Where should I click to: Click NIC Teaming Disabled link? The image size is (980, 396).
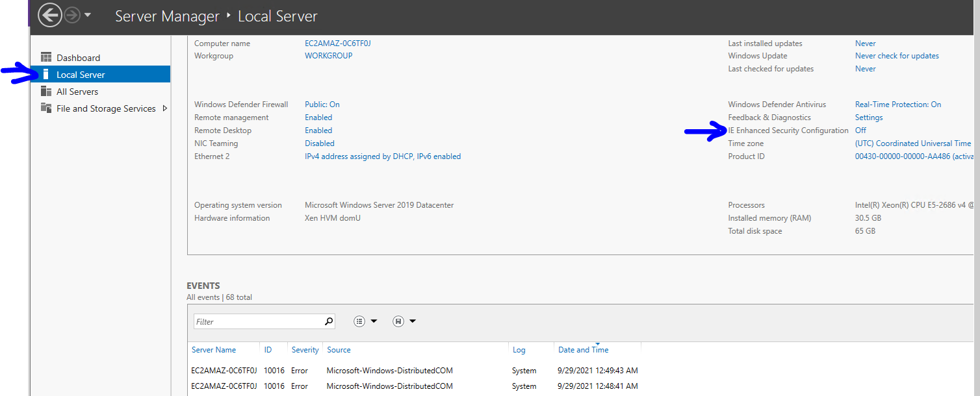(x=320, y=143)
